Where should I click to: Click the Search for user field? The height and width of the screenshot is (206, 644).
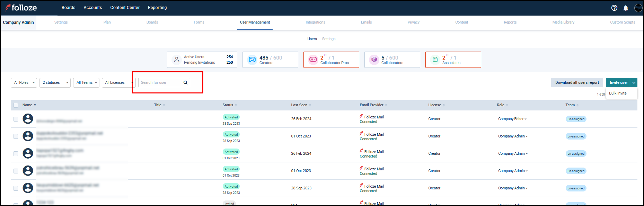click(160, 83)
